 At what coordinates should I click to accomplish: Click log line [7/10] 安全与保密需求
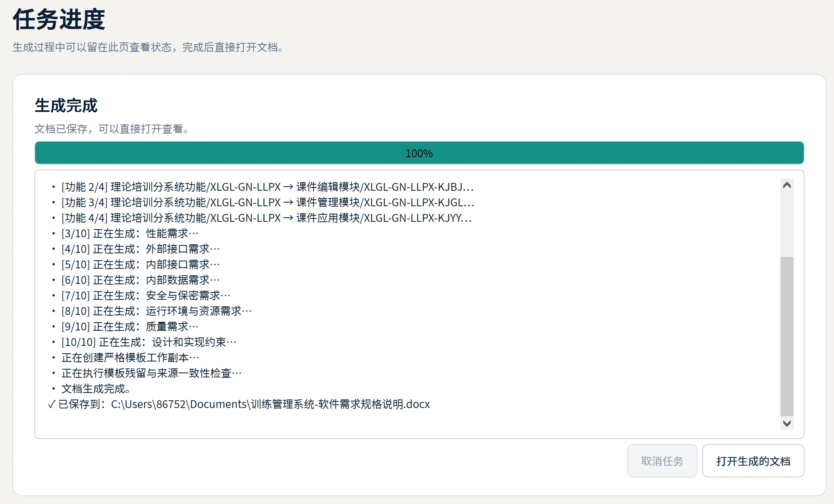(x=146, y=296)
